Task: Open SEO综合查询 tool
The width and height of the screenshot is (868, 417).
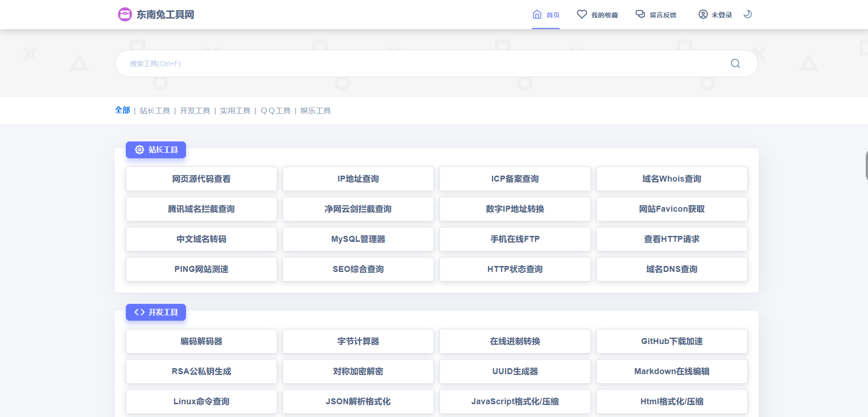Action: tap(358, 269)
